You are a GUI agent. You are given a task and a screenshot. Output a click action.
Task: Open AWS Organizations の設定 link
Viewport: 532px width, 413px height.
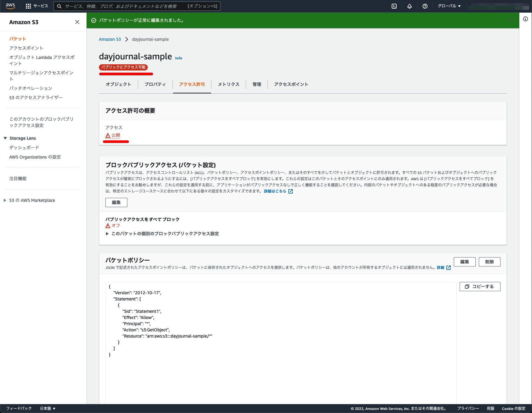[x=35, y=157]
